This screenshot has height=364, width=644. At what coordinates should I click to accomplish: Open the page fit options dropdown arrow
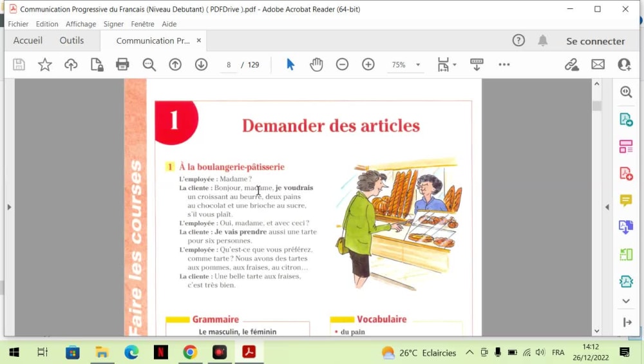454,64
